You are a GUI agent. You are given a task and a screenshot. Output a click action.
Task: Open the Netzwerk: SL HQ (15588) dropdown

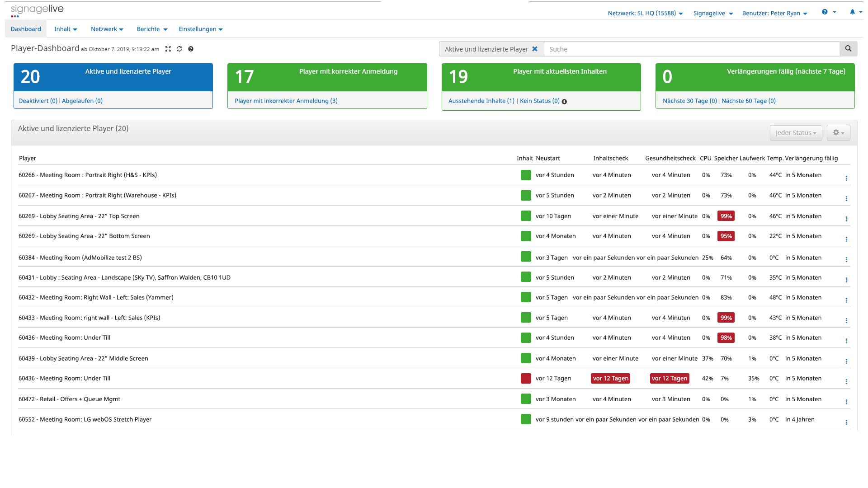[645, 13]
